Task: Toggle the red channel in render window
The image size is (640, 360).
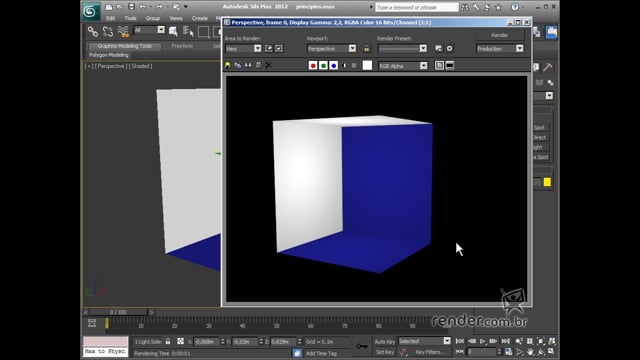Action: (313, 65)
